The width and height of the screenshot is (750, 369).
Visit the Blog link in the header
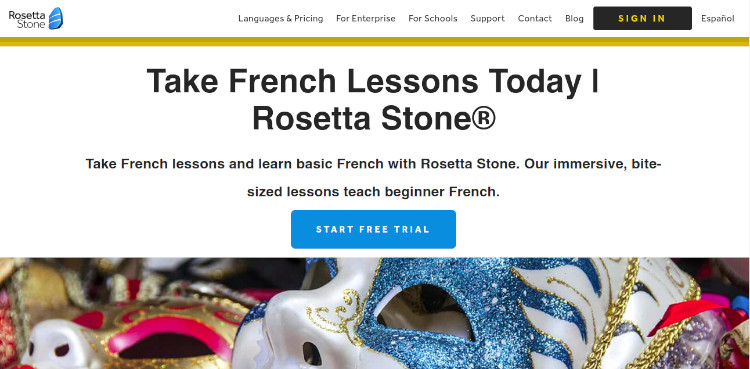point(574,19)
